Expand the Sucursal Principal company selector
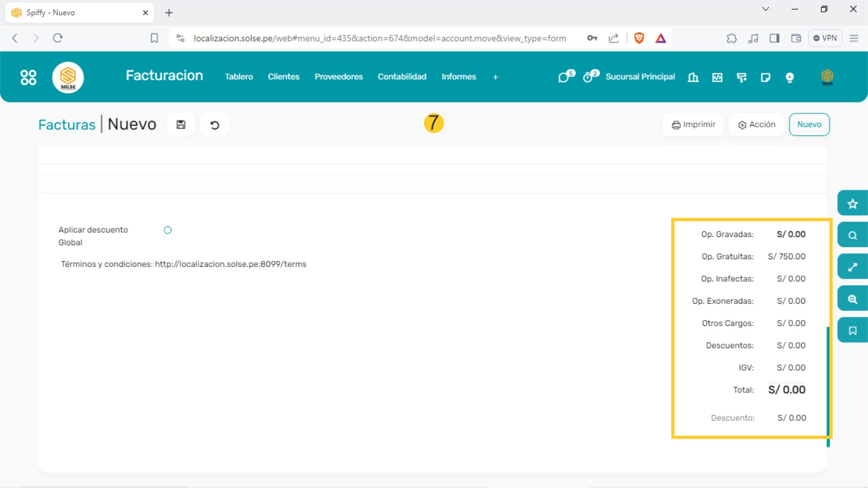 (640, 77)
